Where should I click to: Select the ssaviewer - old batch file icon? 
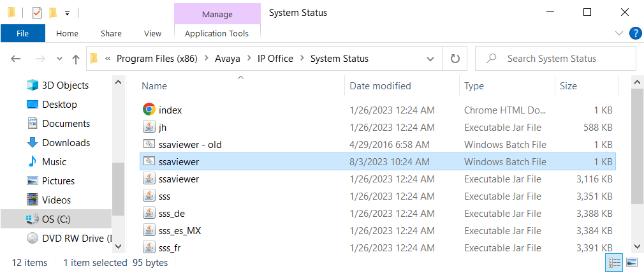tap(149, 144)
